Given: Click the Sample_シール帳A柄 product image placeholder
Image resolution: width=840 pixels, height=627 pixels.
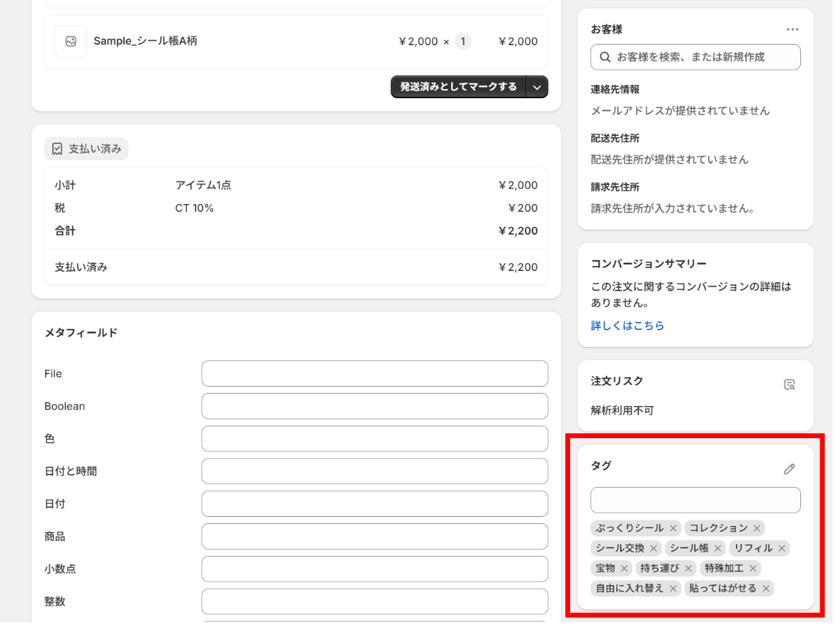Looking at the screenshot, I should (x=70, y=41).
